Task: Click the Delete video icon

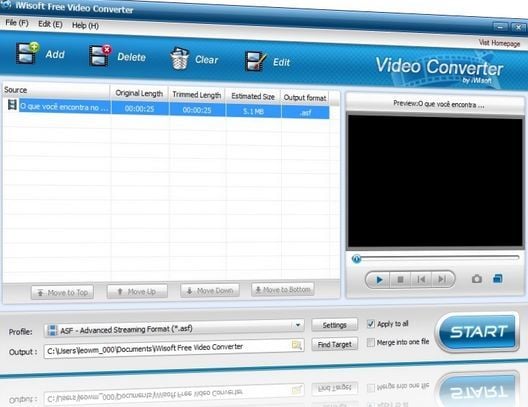Action: click(x=100, y=55)
